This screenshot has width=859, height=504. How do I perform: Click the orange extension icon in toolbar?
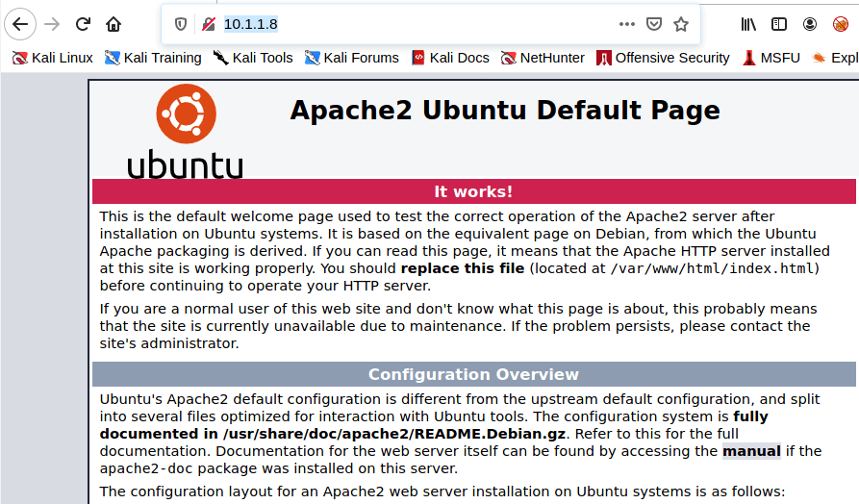click(841, 24)
